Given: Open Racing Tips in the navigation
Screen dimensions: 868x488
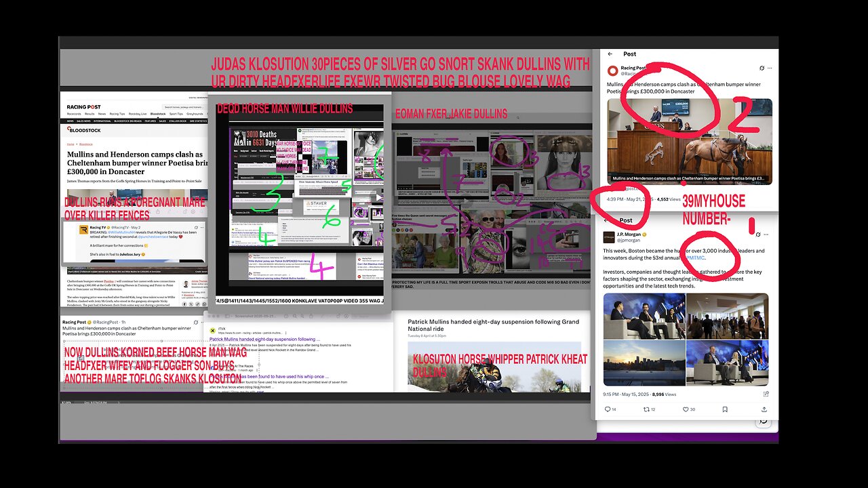Looking at the screenshot, I should [117, 114].
